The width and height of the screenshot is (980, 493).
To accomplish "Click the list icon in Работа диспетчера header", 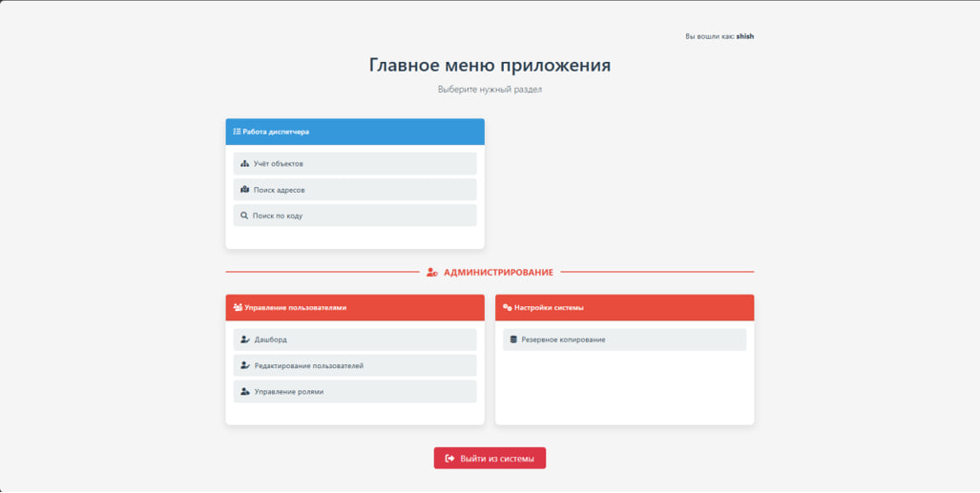I will tap(237, 132).
